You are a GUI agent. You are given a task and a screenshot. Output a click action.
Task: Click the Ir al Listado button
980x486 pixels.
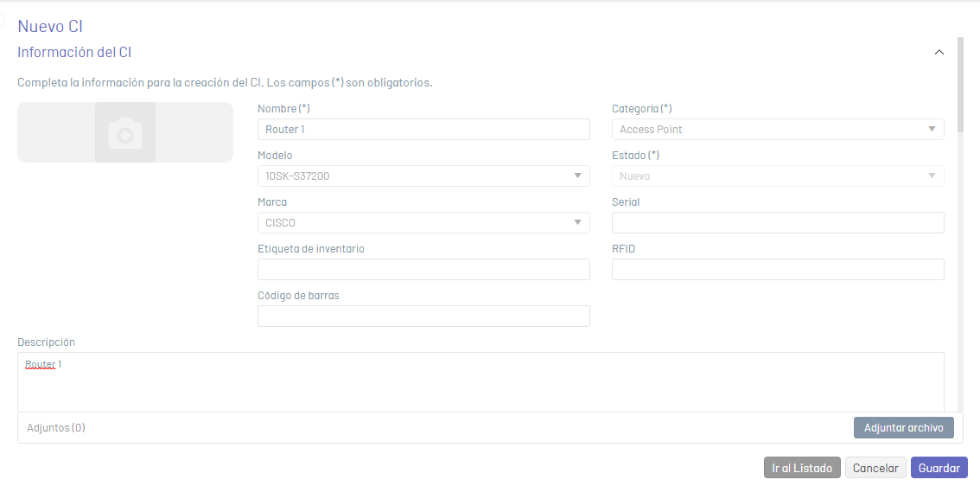(x=803, y=468)
